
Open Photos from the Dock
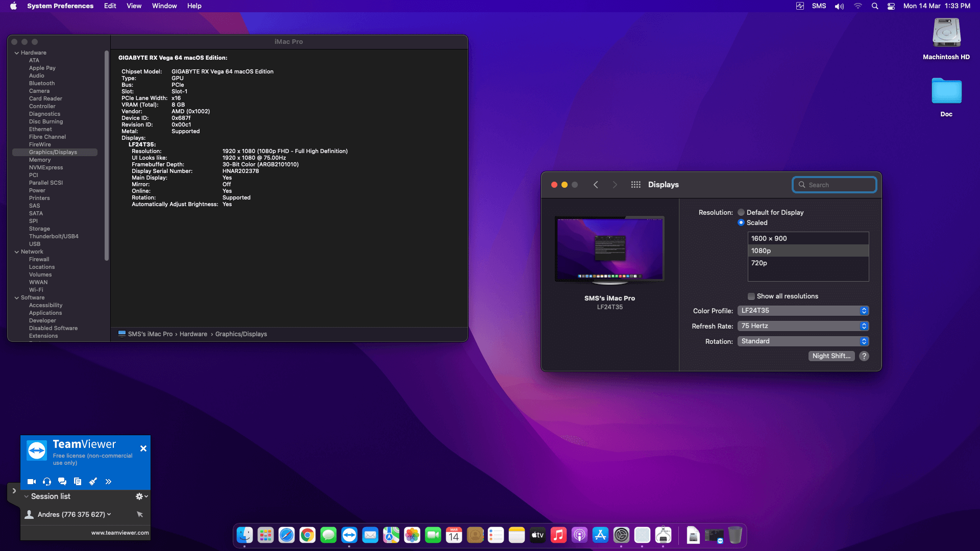pos(412,535)
